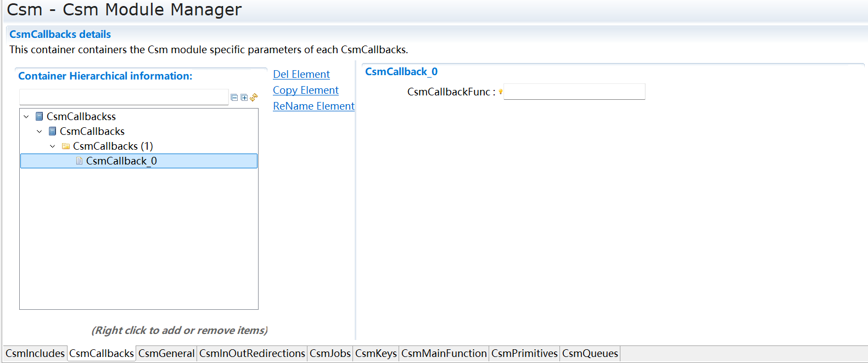Click the container tree filter text box
Viewport: 868px width, 363px height.
(x=124, y=97)
